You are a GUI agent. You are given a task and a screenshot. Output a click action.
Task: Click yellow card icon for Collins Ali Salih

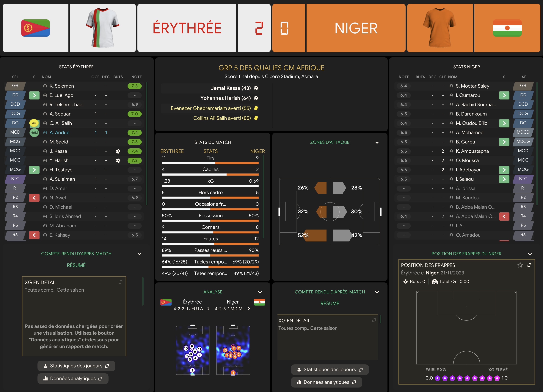pyautogui.click(x=256, y=118)
